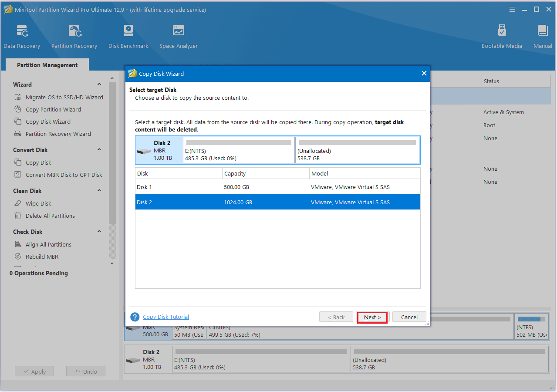Select Align All Partitions
Screen dimensions: 557x392
click(48, 244)
